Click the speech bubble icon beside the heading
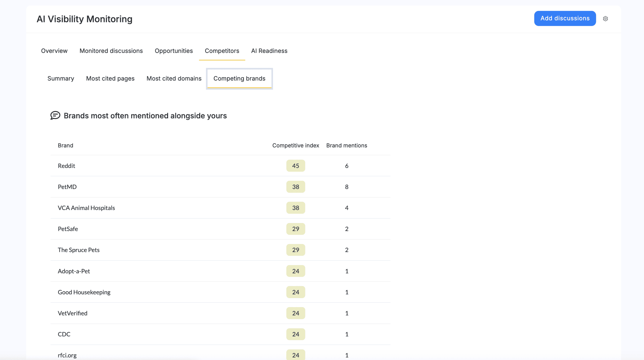Screen dimensions: 644x360 tap(55, 115)
